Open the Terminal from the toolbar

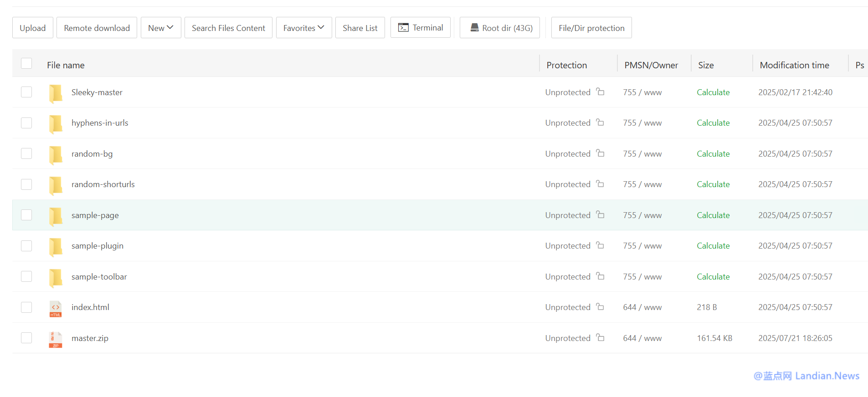420,28
